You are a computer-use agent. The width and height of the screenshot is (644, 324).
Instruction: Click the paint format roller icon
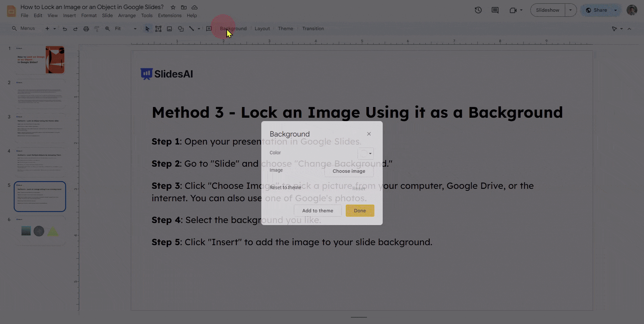(x=97, y=29)
